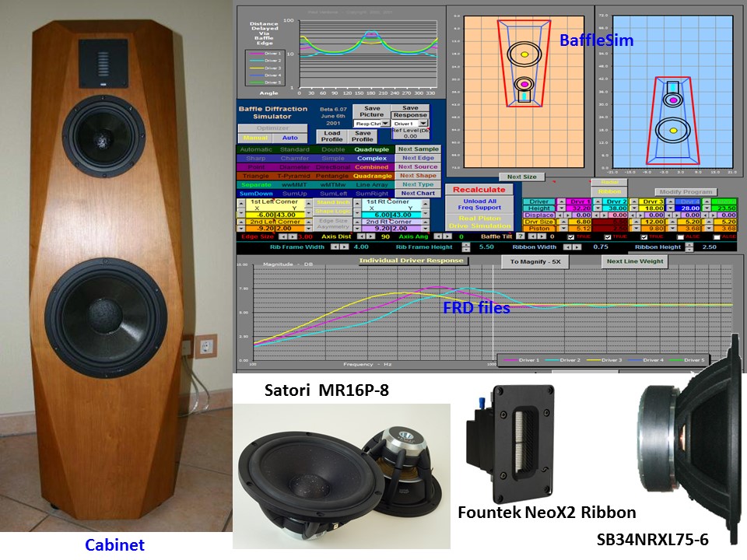Click the Load Profile button
This screenshot has width=747, height=560.
[332, 136]
